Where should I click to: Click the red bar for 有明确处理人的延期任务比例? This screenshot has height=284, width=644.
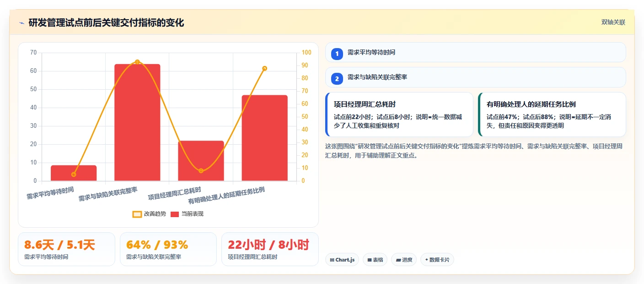264,138
